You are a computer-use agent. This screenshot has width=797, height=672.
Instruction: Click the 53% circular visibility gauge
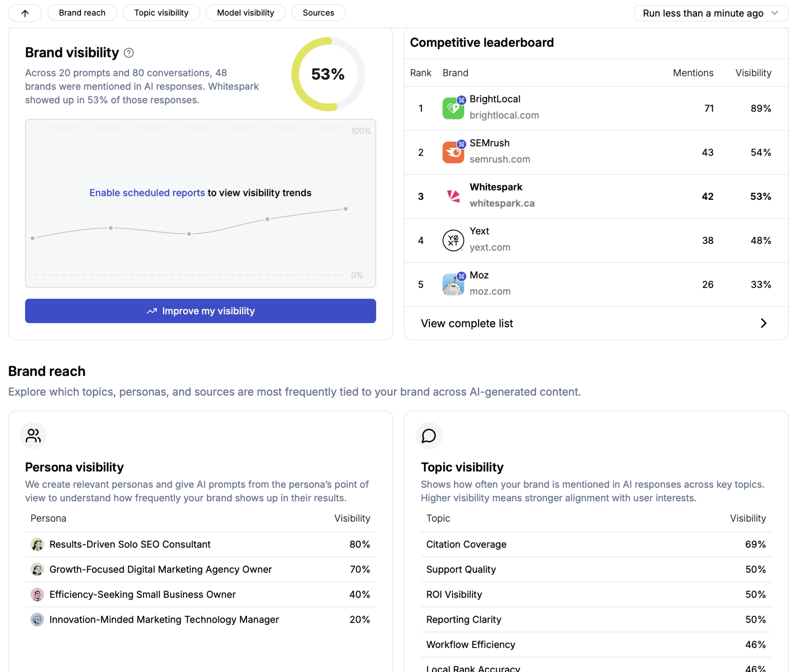328,74
